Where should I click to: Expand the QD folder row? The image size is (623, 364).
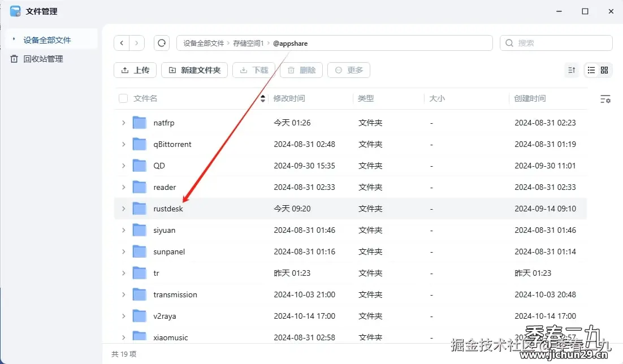click(x=124, y=166)
